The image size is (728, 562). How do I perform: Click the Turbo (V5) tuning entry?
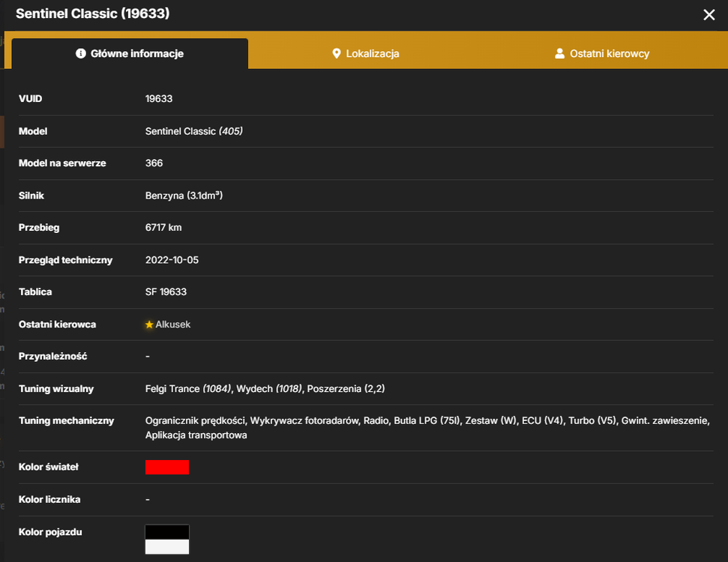pos(592,421)
